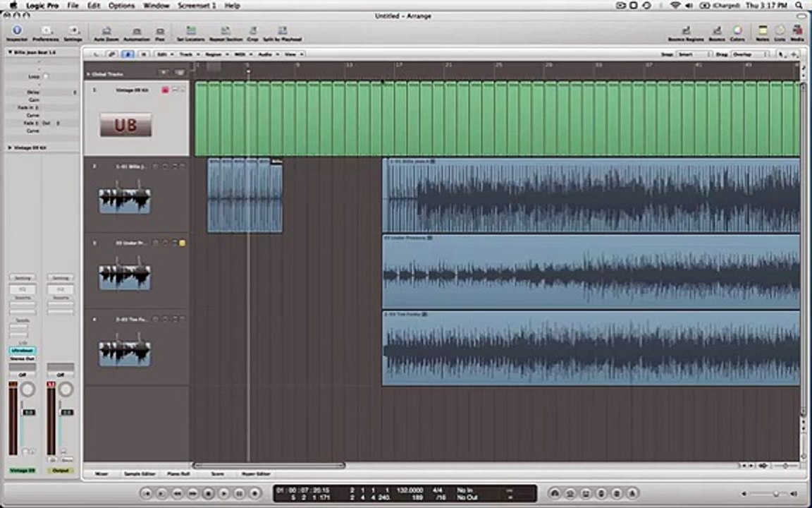Open the Sample Editor tab

pos(140,474)
